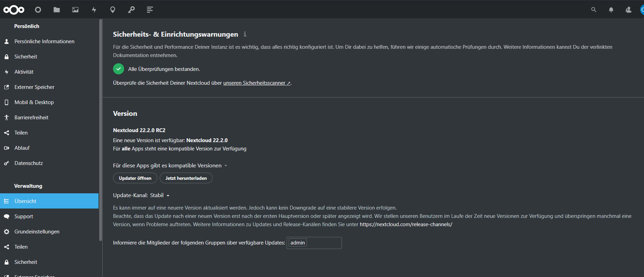Click the phone icon next to Mobil & Desktop
The height and width of the screenshot is (277, 644).
point(7,102)
